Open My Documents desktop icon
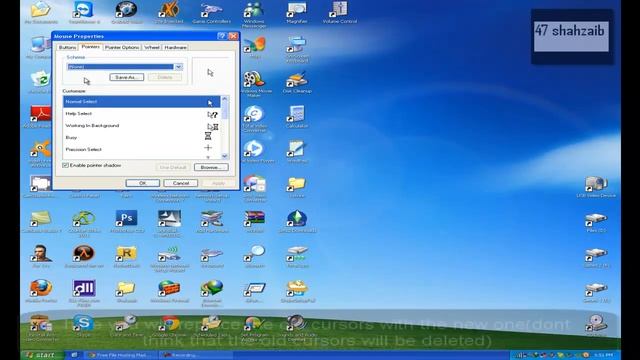This screenshot has height=360, width=640. (x=41, y=12)
